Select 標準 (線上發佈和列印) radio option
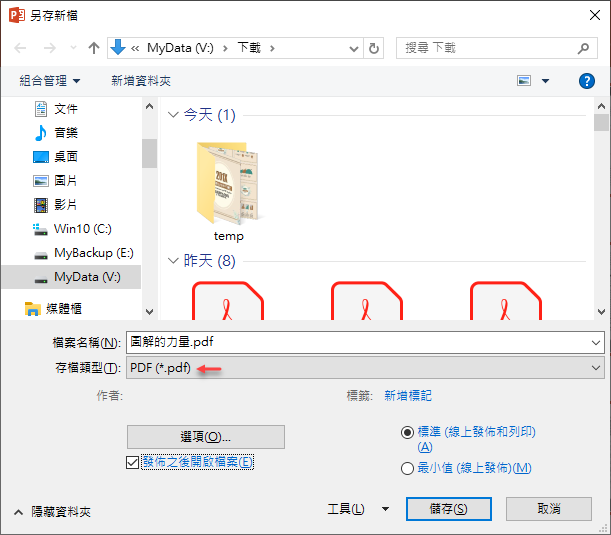Image resolution: width=611 pixels, height=535 pixels. [x=407, y=433]
